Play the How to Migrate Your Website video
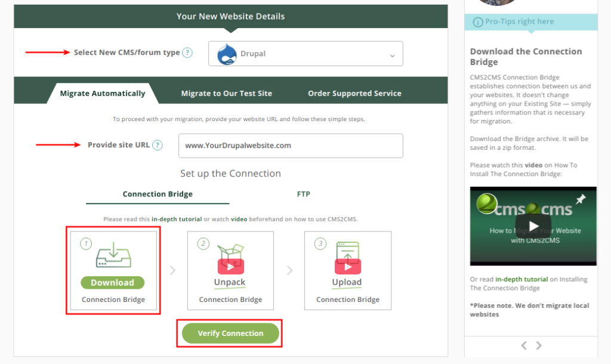The width and height of the screenshot is (611, 364). [533, 226]
